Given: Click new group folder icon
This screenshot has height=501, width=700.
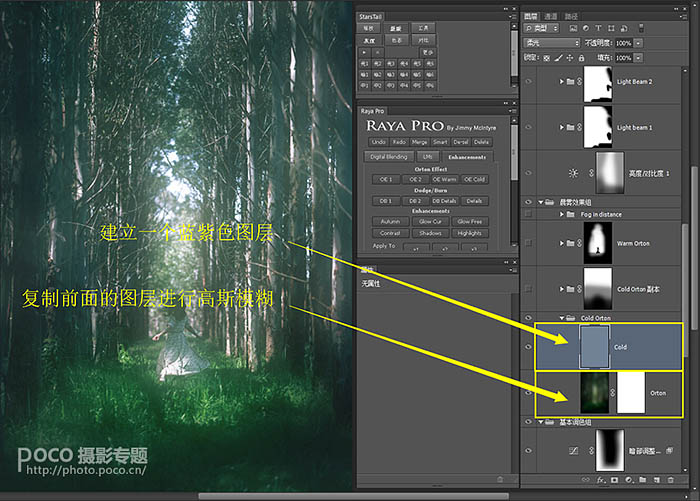Looking at the screenshot, I should coord(642,480).
